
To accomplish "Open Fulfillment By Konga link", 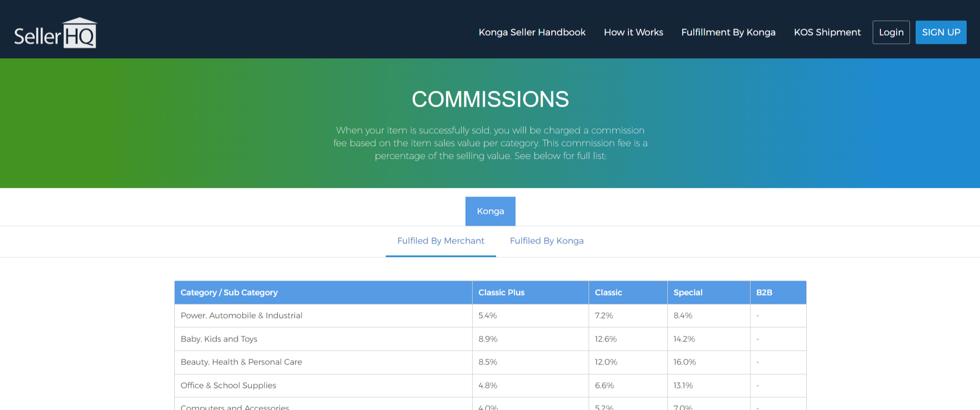I will click(728, 32).
